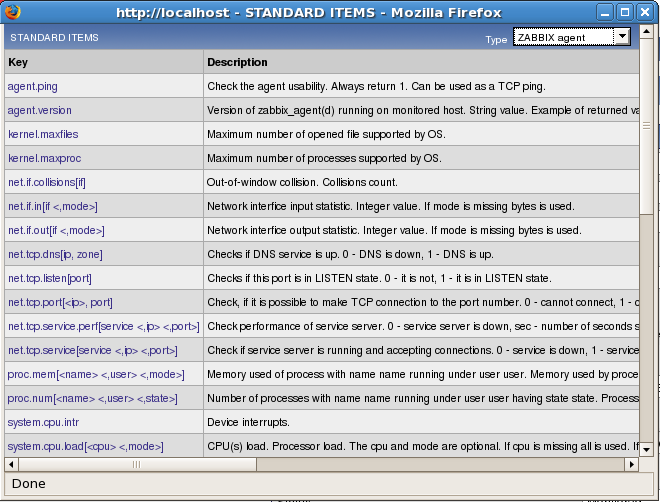Click the horizontal scrollbar left arrow

point(11,465)
